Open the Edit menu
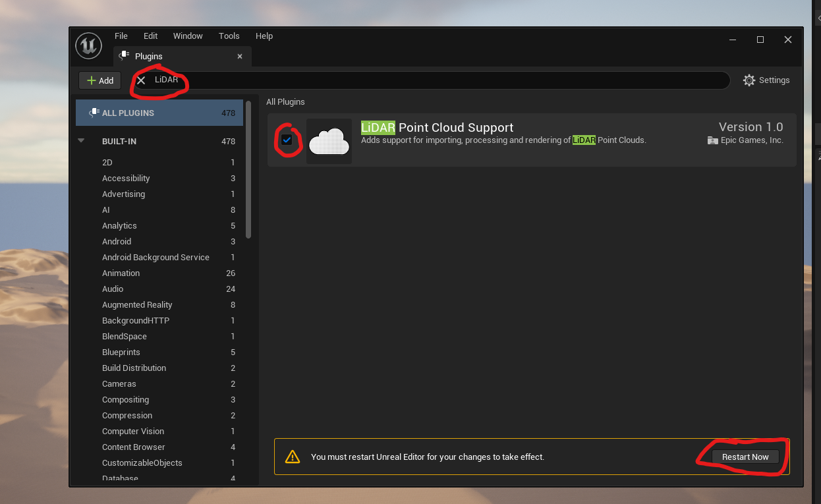 (151, 36)
